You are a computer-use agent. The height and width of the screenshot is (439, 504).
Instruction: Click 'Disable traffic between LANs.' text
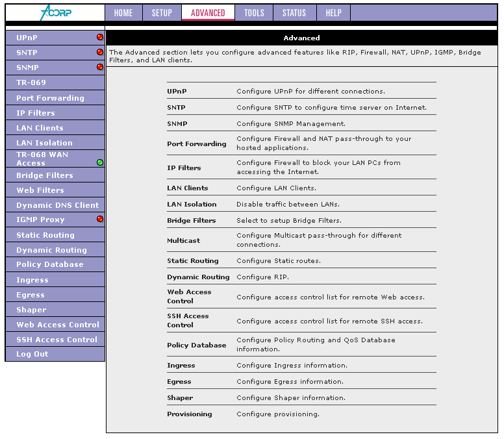click(x=288, y=204)
